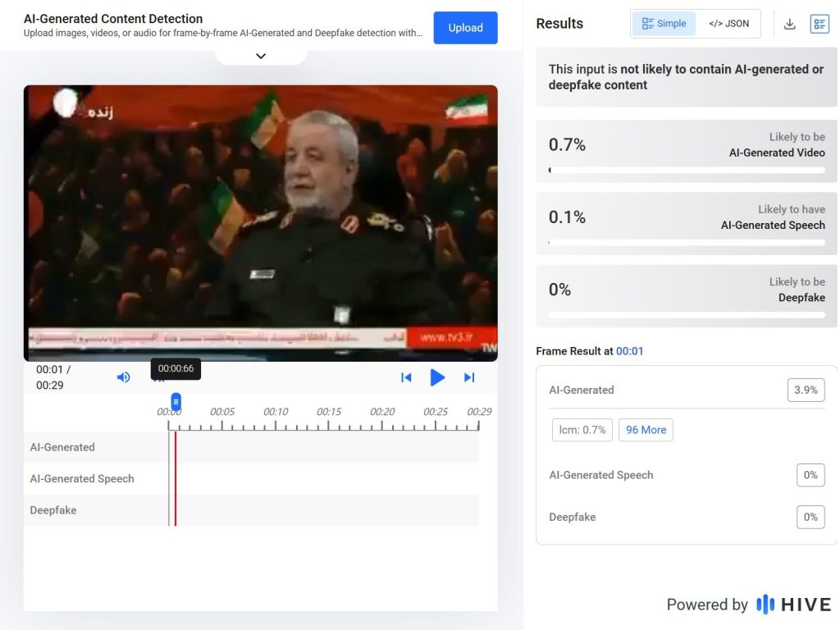This screenshot has width=840, height=630.
Task: Click the blue Upload button
Action: tap(465, 28)
